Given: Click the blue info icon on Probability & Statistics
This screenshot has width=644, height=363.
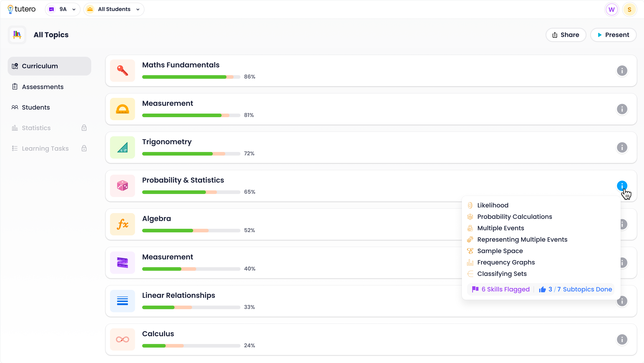Looking at the screenshot, I should point(622,186).
